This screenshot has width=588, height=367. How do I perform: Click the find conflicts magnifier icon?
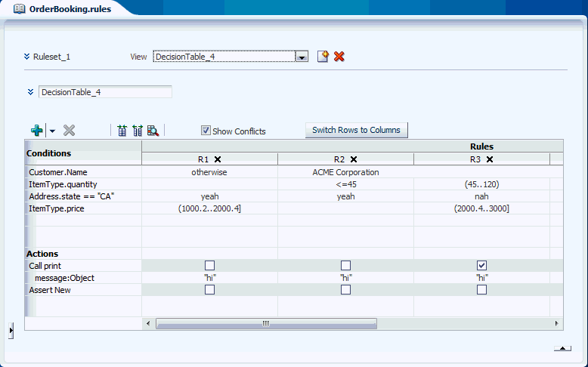tap(153, 131)
